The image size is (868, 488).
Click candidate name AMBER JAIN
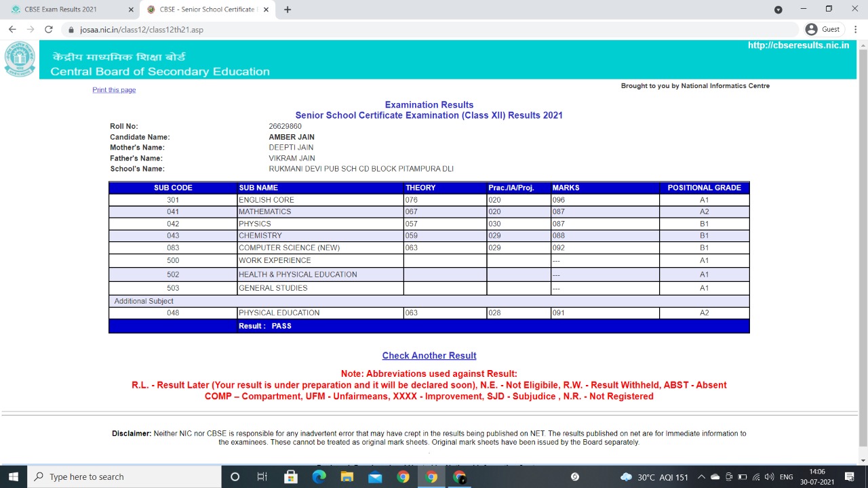point(292,137)
